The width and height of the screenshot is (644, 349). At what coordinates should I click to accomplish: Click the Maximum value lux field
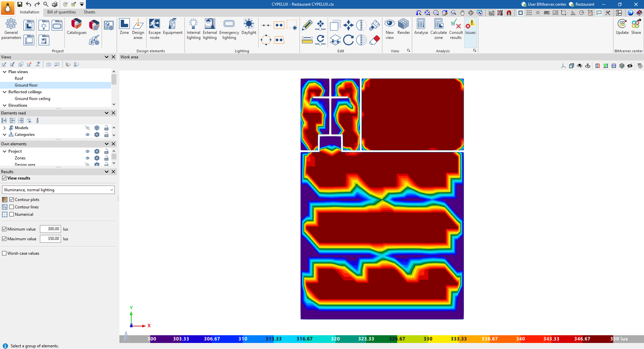50,239
